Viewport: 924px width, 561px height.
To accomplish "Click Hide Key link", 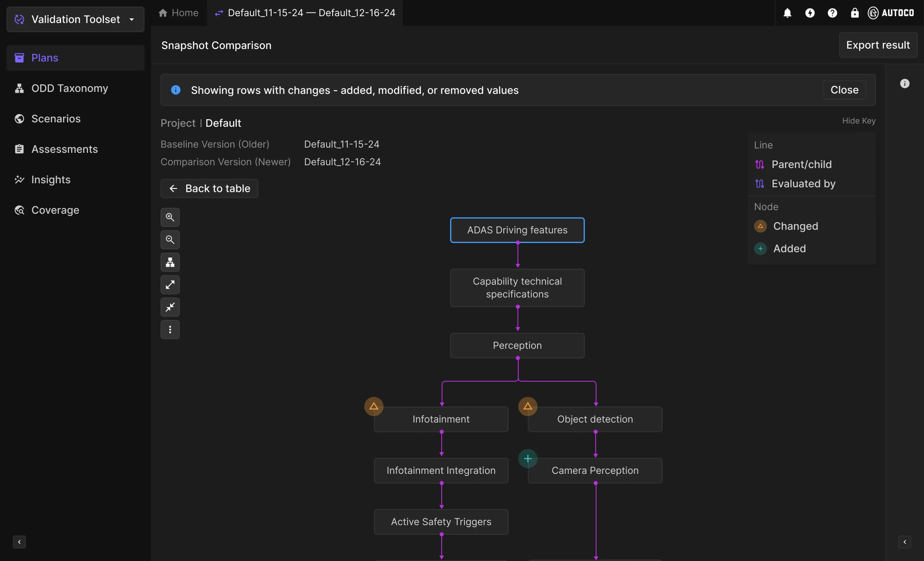I will (x=859, y=121).
